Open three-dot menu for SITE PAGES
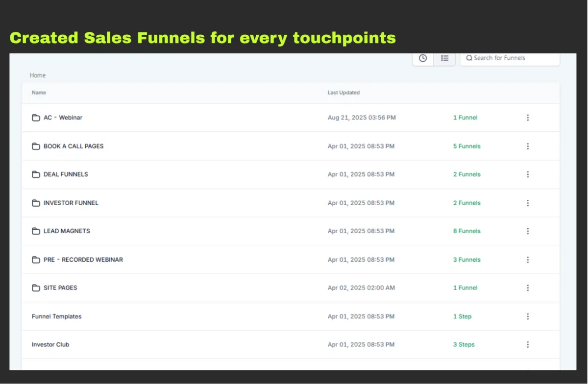 (528, 288)
